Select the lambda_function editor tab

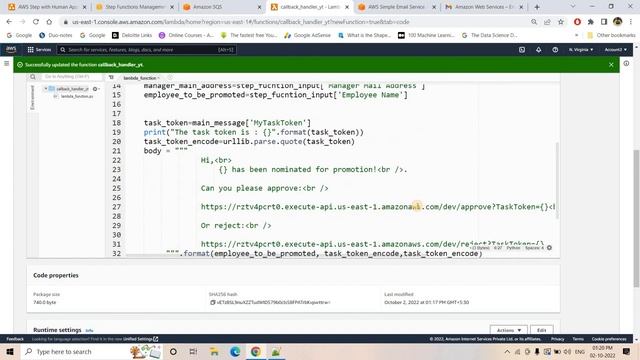141,78
